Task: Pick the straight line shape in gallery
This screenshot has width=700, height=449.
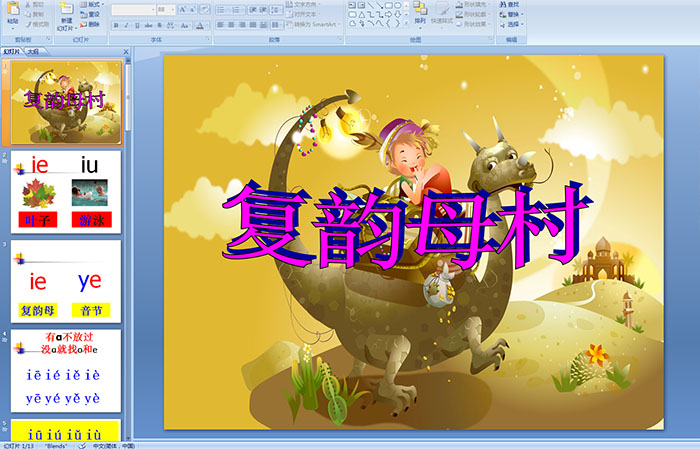Action: 371,5
